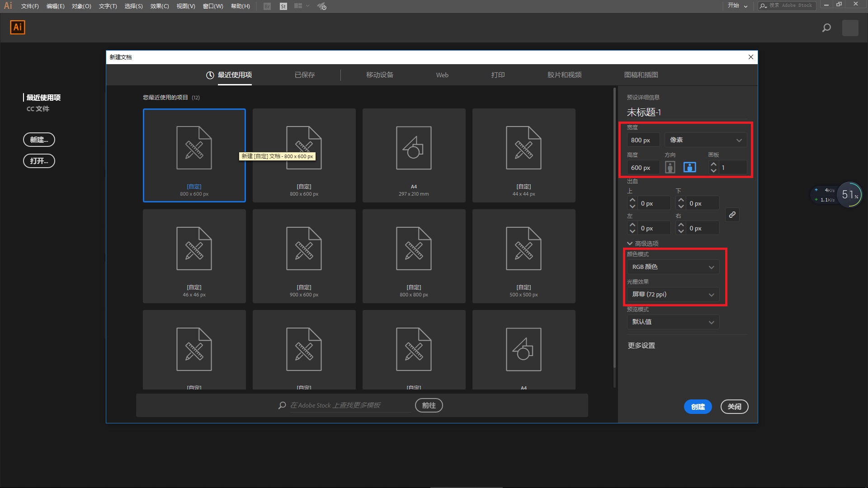Open the RGB color mode dropdown
This screenshot has height=488, width=868.
pyautogui.click(x=673, y=267)
